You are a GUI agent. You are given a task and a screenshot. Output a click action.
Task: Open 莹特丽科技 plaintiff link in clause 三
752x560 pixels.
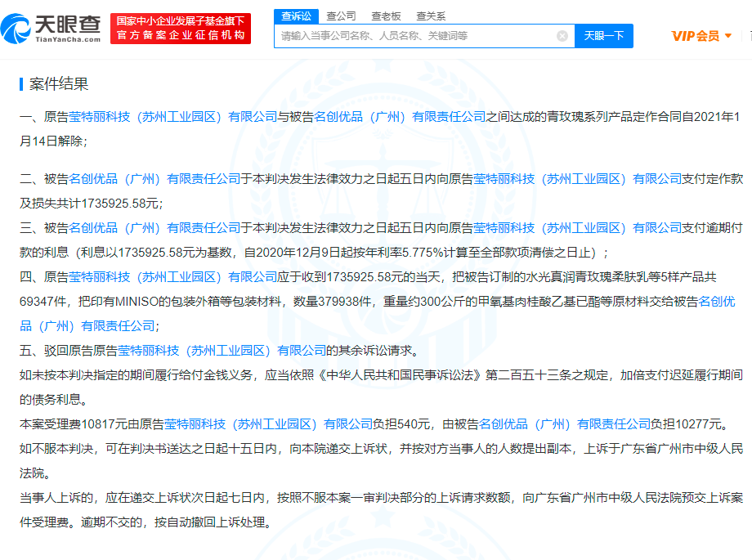[x=577, y=228]
